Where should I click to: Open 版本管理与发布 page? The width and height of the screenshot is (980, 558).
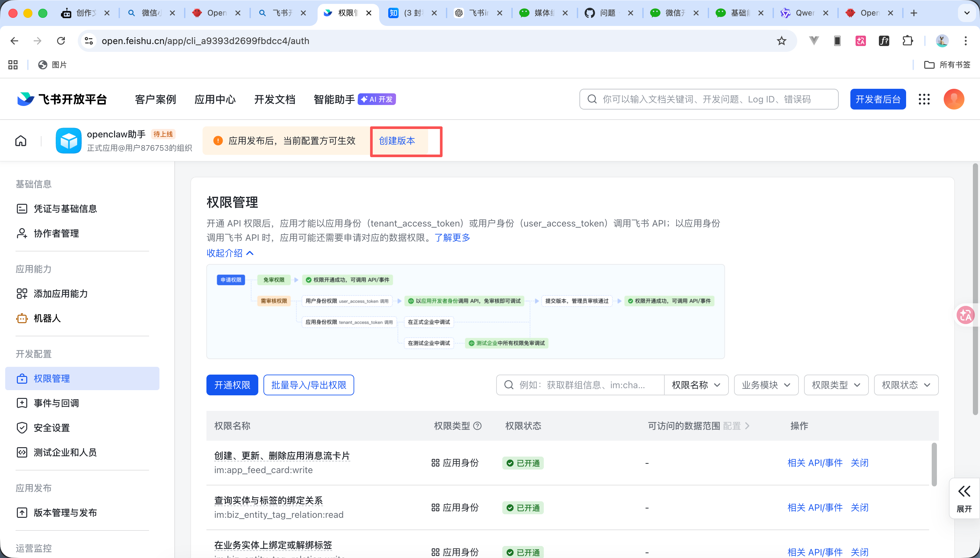coord(65,513)
